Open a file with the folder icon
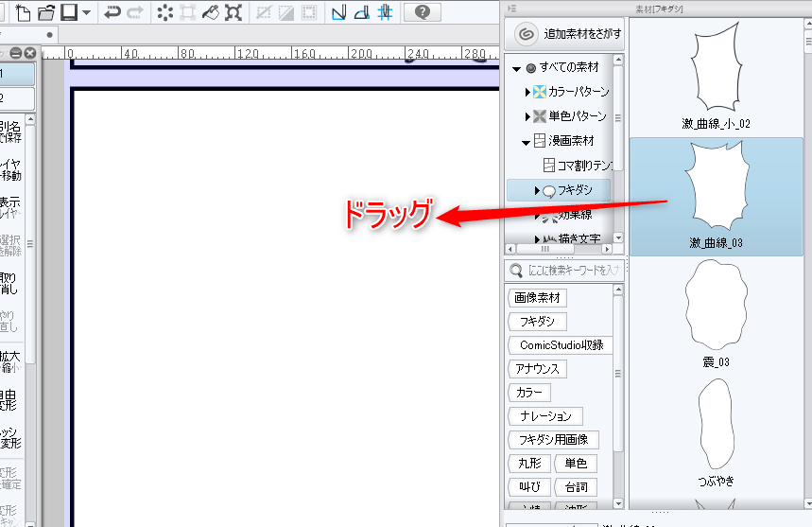This screenshot has width=812, height=527. click(x=45, y=12)
